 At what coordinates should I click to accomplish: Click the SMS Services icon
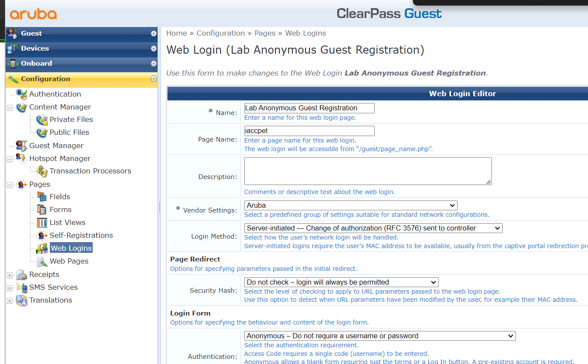pyautogui.click(x=21, y=287)
